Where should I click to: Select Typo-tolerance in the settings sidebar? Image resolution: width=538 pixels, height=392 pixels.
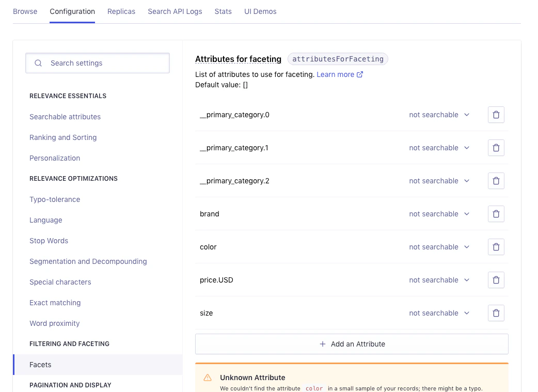55,199
